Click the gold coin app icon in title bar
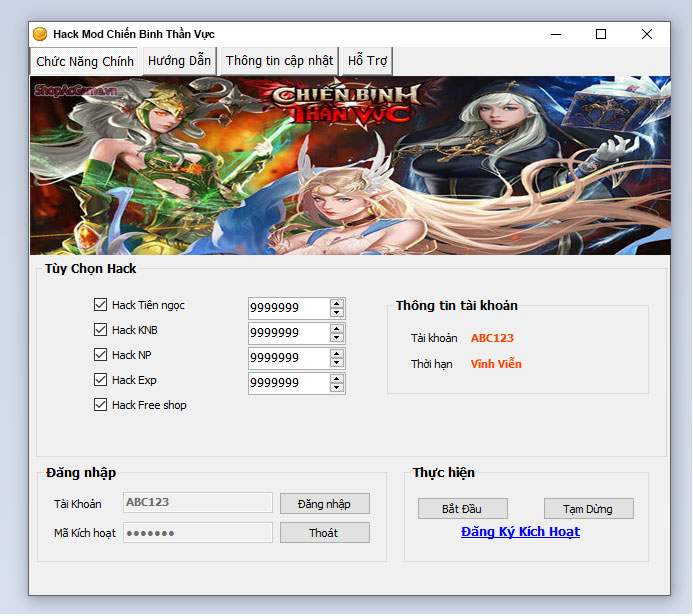 [x=40, y=34]
